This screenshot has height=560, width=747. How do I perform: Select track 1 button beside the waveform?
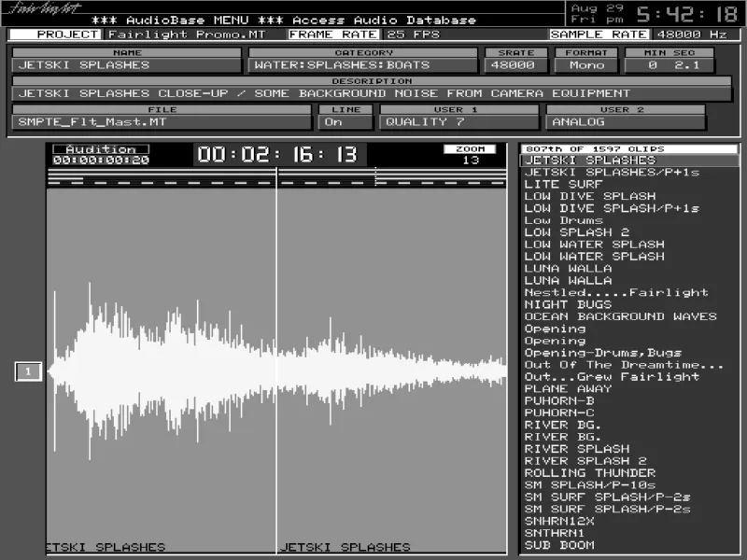tap(28, 371)
